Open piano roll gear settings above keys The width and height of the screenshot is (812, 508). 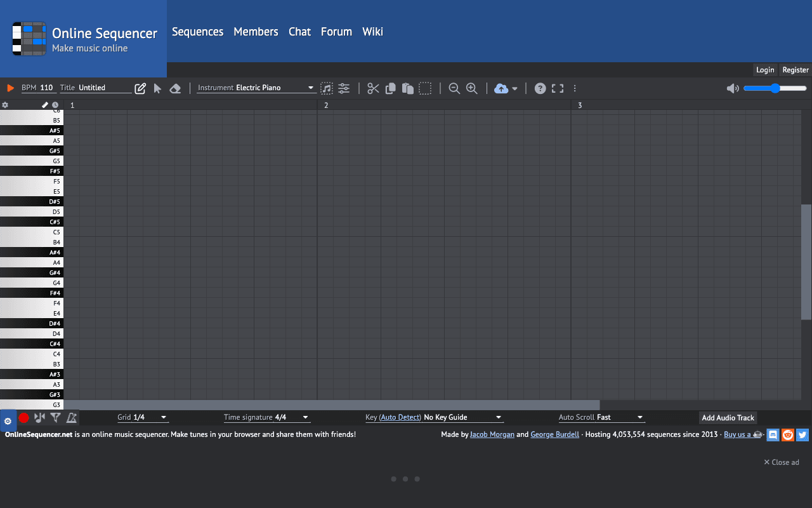coord(5,105)
